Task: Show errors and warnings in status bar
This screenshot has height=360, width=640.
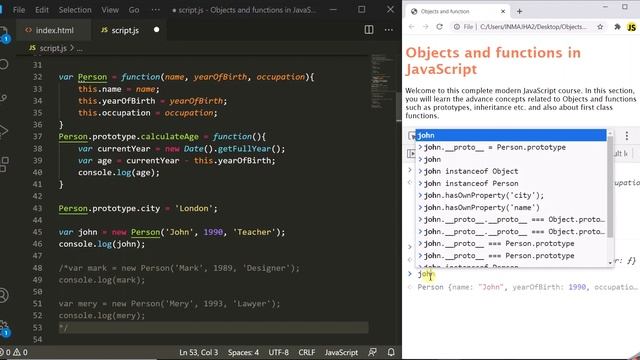Action: pyautogui.click(x=15, y=352)
